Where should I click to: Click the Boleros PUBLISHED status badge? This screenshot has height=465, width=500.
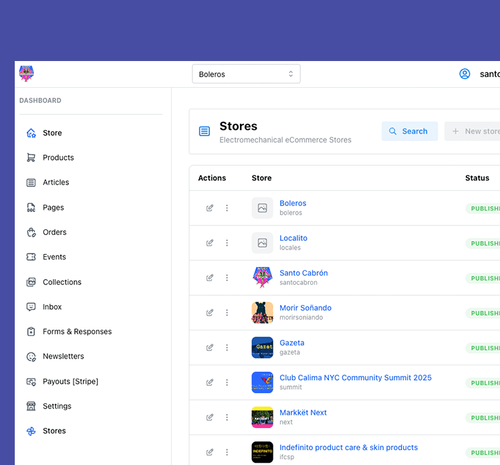tap(483, 209)
